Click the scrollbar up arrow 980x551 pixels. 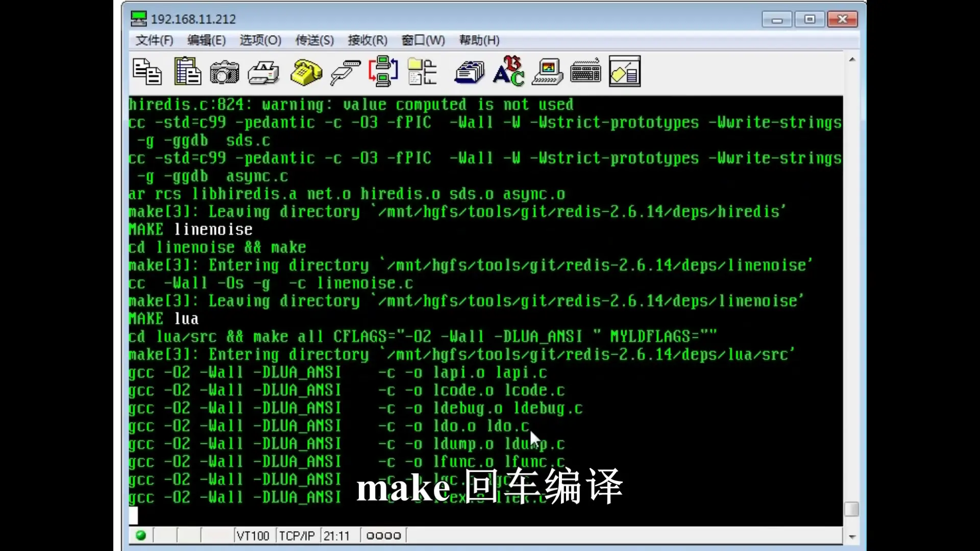pos(852,60)
